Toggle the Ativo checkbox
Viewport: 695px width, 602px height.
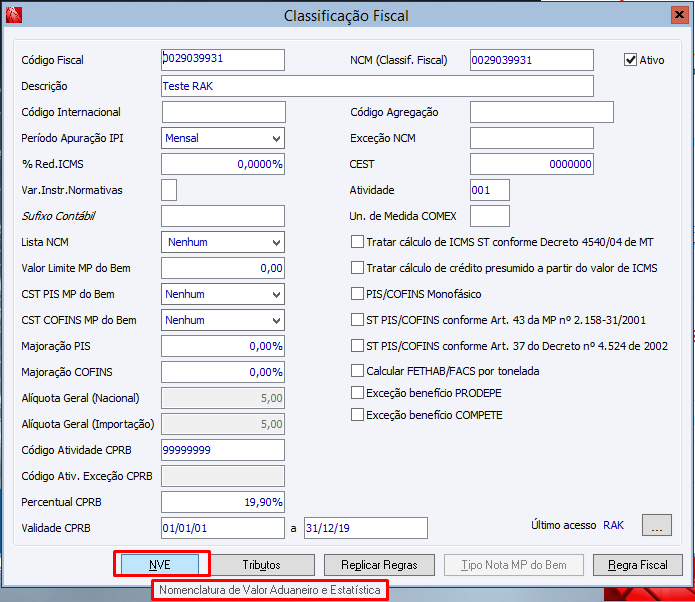point(630,60)
